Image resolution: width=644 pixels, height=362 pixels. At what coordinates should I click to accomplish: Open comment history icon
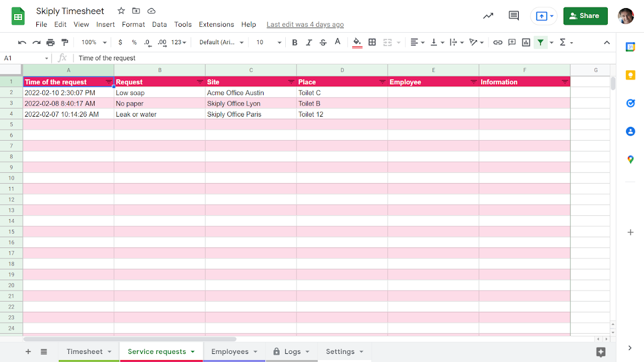514,16
